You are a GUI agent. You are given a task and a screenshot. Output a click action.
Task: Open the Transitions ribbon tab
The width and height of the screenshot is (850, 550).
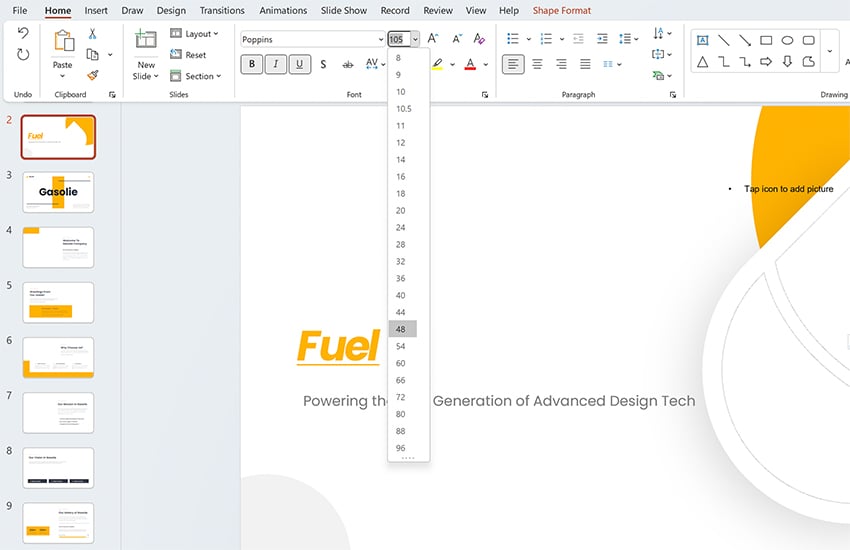click(x=222, y=11)
